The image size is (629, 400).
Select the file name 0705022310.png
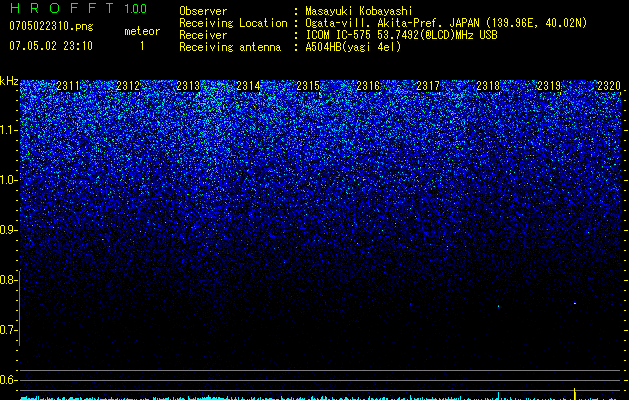click(x=51, y=26)
